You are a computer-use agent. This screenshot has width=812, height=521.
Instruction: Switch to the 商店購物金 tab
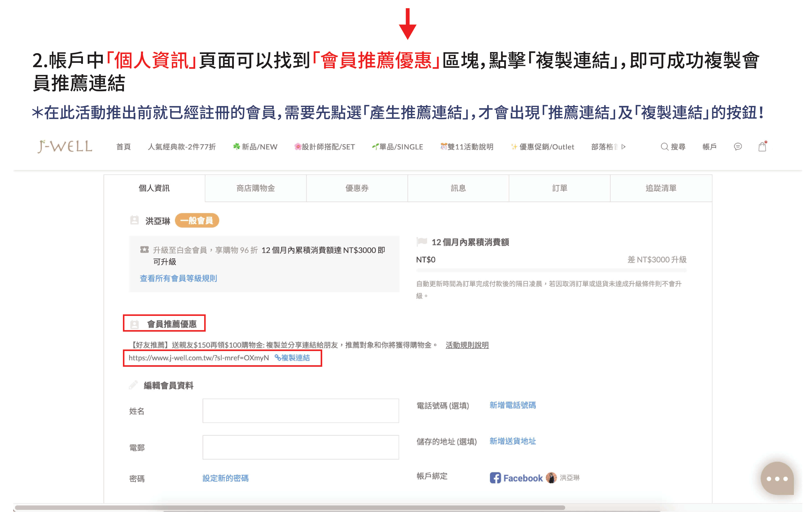(255, 188)
